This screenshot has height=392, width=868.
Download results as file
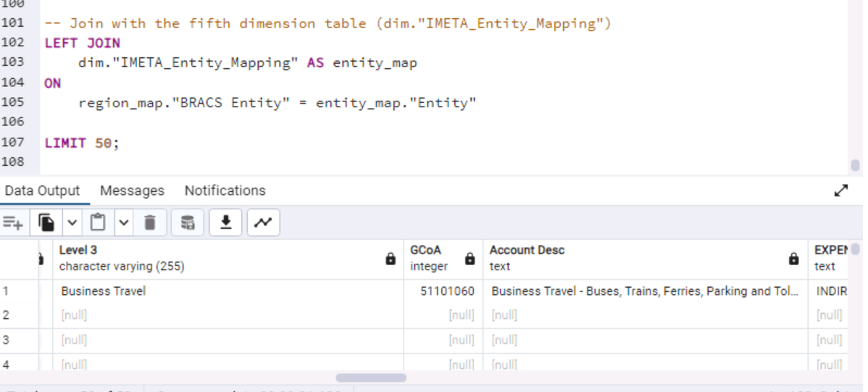click(225, 222)
